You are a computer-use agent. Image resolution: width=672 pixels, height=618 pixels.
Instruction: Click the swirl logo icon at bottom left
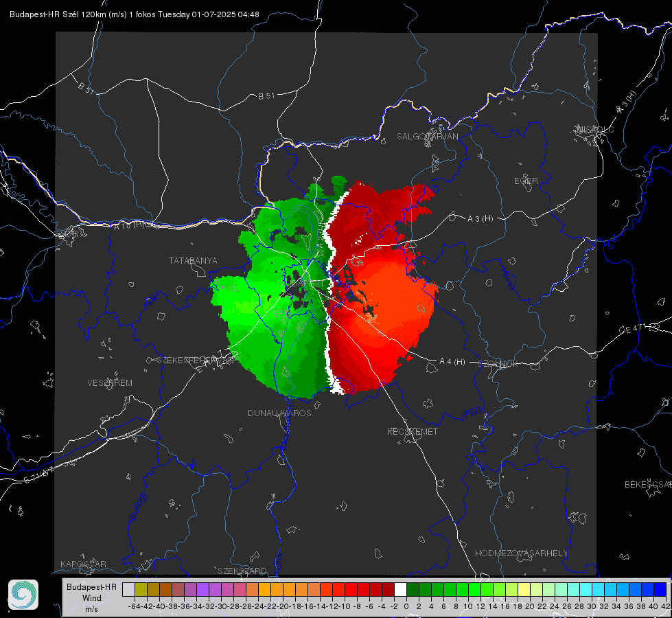point(23,595)
